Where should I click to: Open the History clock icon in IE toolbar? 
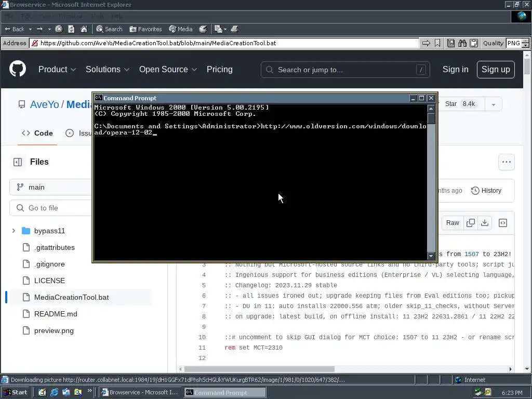tap(203, 29)
